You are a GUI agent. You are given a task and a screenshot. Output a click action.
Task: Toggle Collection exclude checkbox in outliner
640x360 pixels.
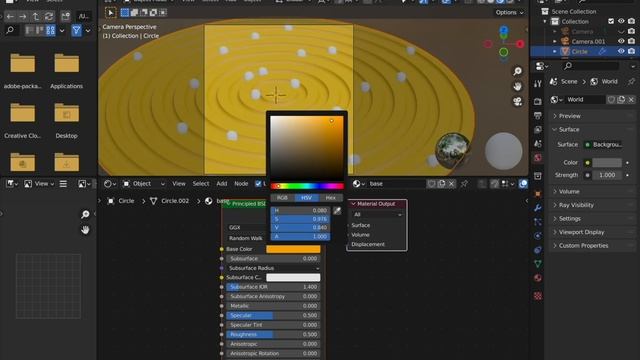tap(611, 21)
